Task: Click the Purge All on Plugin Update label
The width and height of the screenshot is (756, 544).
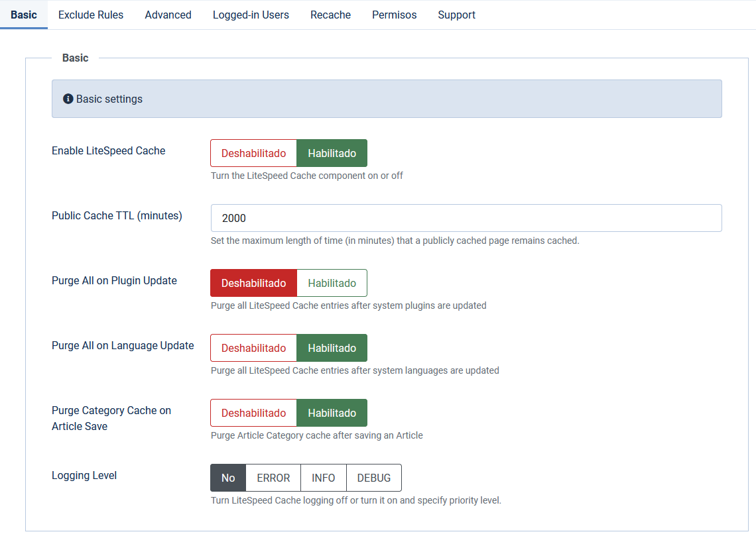Action: pos(114,280)
